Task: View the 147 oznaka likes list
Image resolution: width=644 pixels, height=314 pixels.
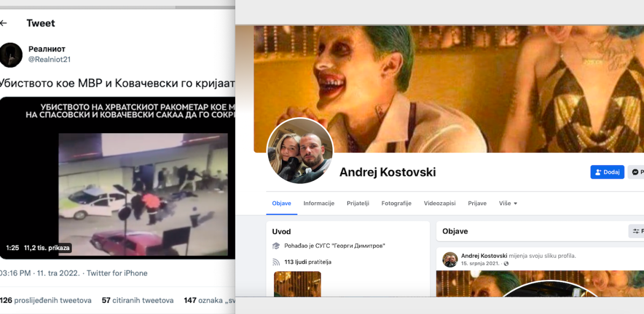Action: pyautogui.click(x=209, y=301)
